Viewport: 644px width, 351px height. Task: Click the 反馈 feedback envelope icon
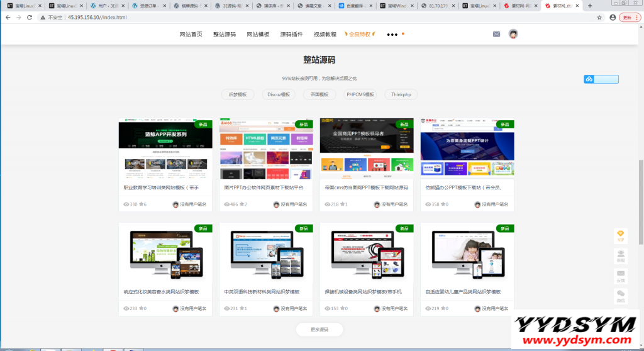click(620, 276)
